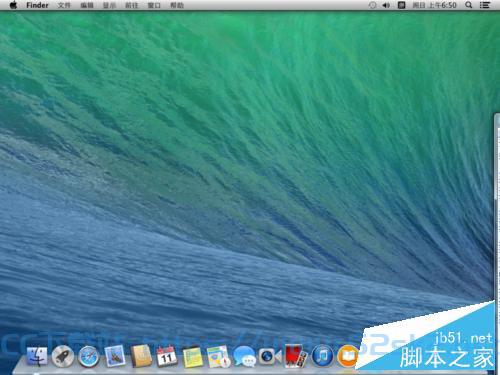This screenshot has height=375, width=500.
Task: Open the 帮助 (Help) menu
Action: pyautogui.click(x=177, y=5)
